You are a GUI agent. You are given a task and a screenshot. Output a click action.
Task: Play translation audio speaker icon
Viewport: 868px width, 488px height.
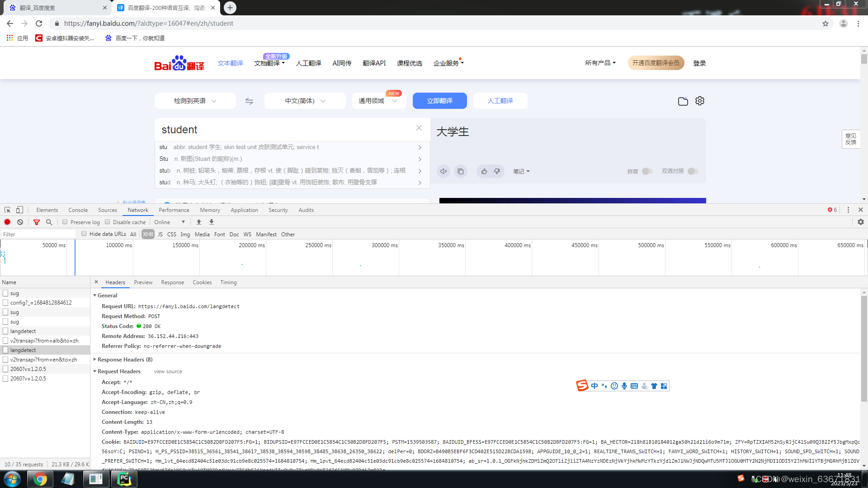click(x=443, y=171)
